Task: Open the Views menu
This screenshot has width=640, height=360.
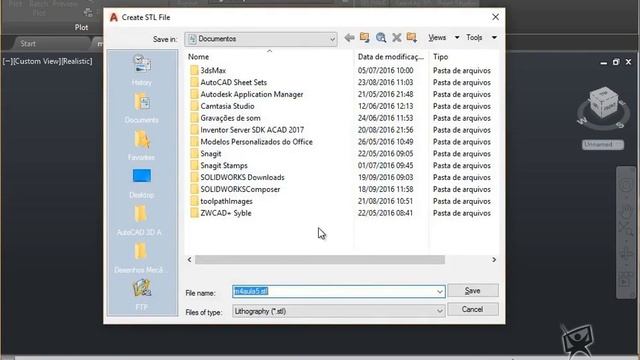Action: pyautogui.click(x=437, y=38)
